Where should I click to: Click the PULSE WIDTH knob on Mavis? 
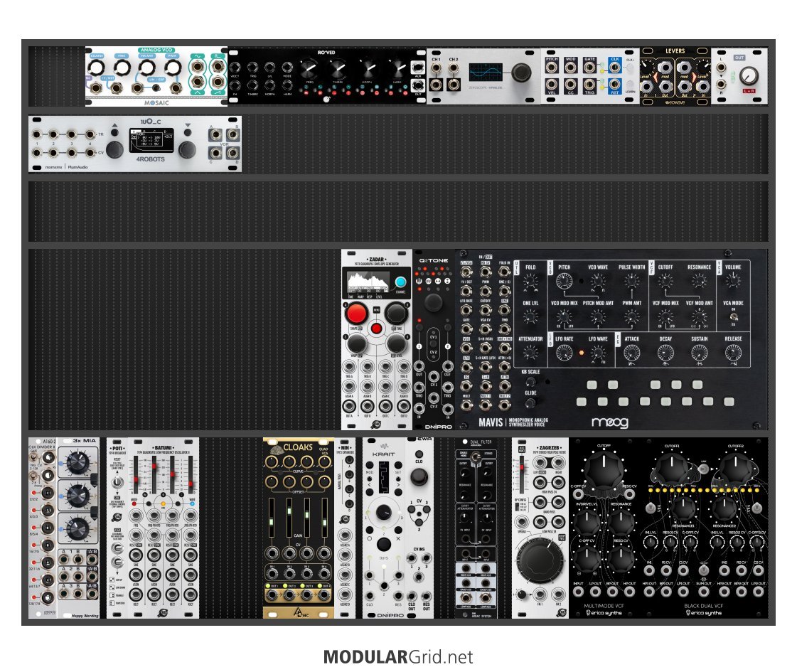(632, 281)
